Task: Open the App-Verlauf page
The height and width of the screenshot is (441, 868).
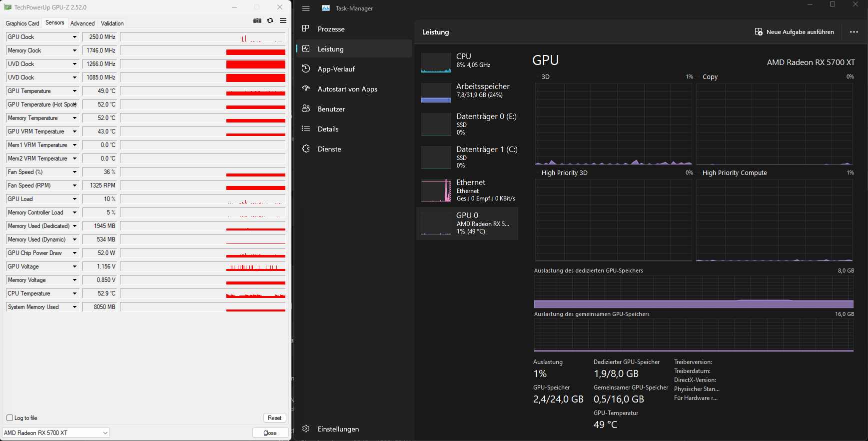Action: pyautogui.click(x=354, y=69)
